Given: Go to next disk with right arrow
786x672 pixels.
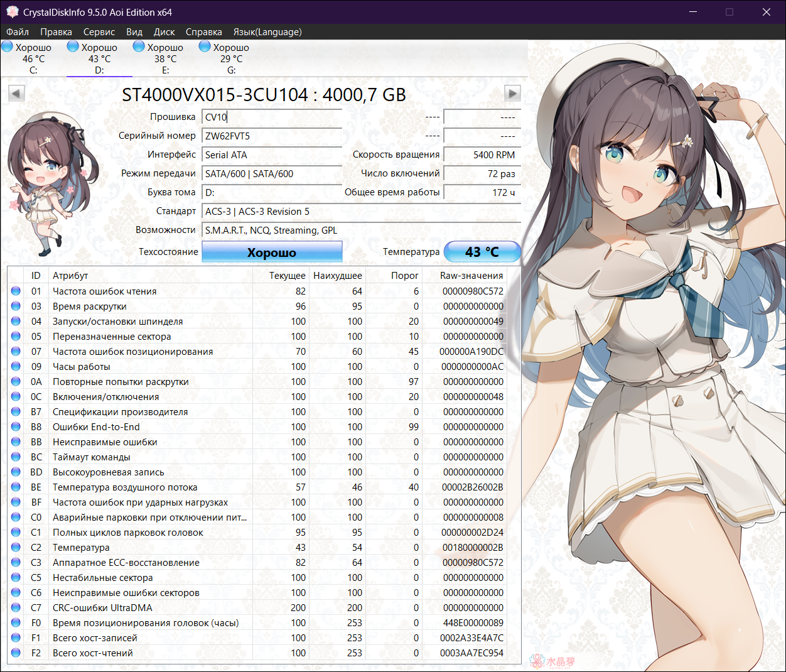Looking at the screenshot, I should coord(513,94).
